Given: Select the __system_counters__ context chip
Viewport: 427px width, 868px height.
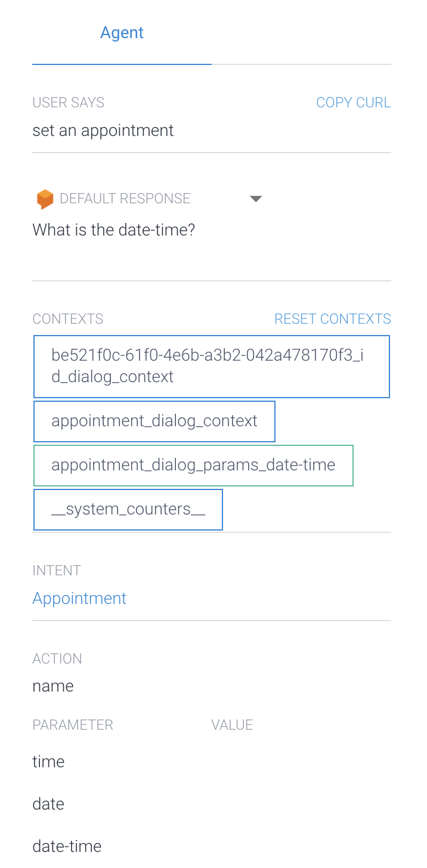Looking at the screenshot, I should [128, 509].
